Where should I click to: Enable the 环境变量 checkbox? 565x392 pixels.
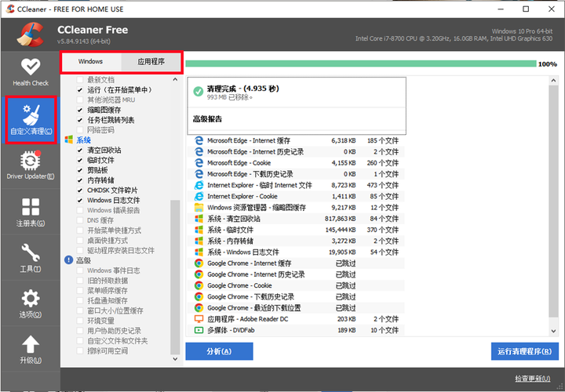point(80,321)
